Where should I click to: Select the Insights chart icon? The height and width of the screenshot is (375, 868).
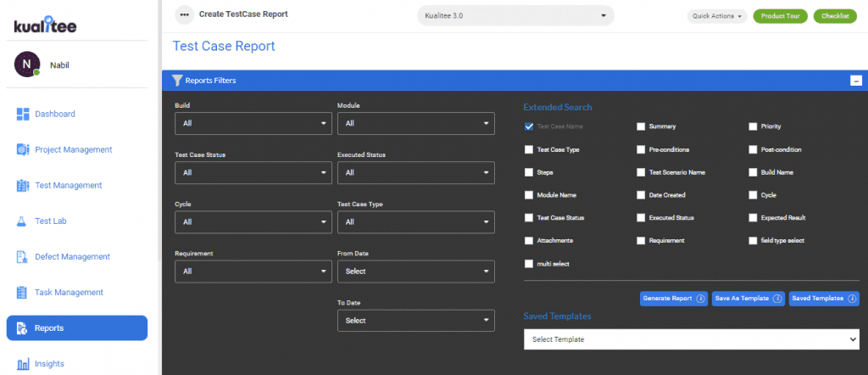(23, 364)
